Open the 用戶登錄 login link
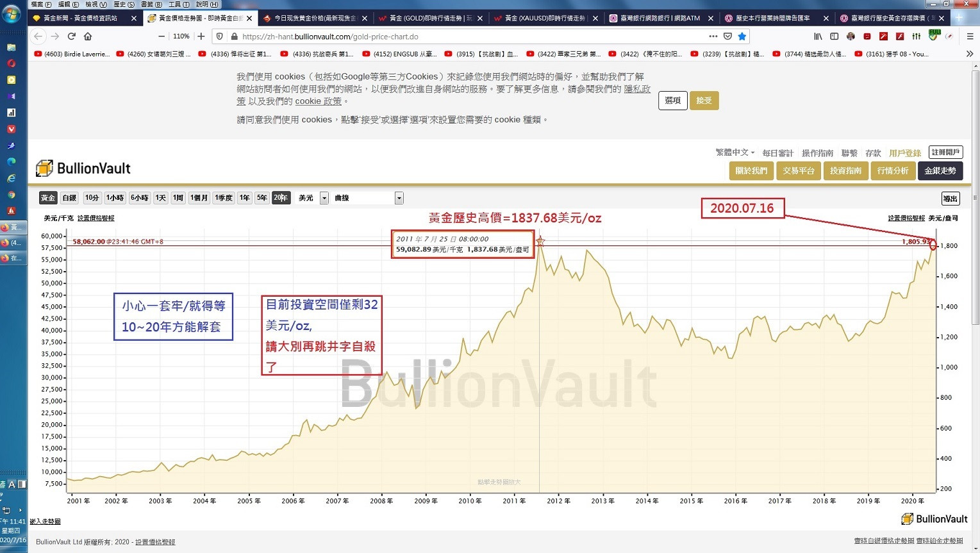 (905, 153)
